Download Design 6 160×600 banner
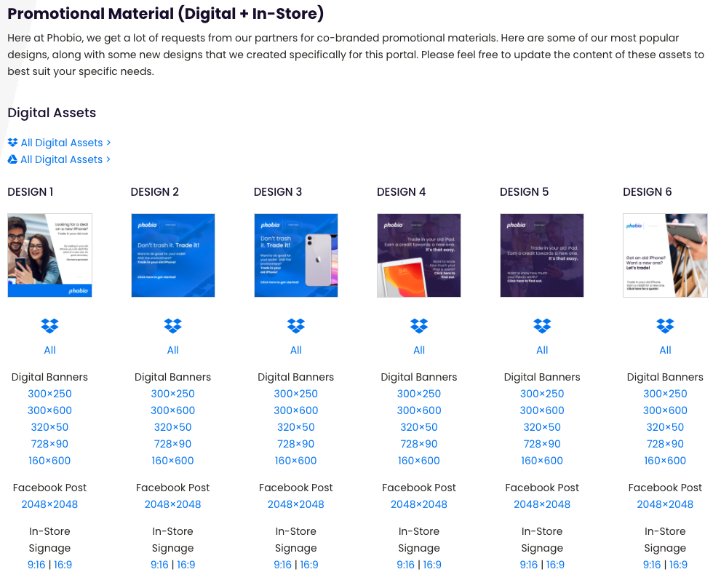This screenshot has height=588, width=721. click(665, 461)
